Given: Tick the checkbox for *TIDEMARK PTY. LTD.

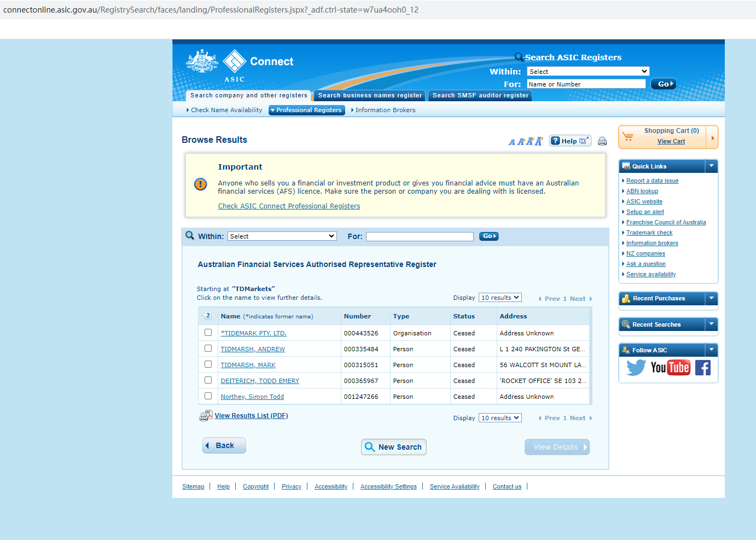Looking at the screenshot, I should 208,333.
